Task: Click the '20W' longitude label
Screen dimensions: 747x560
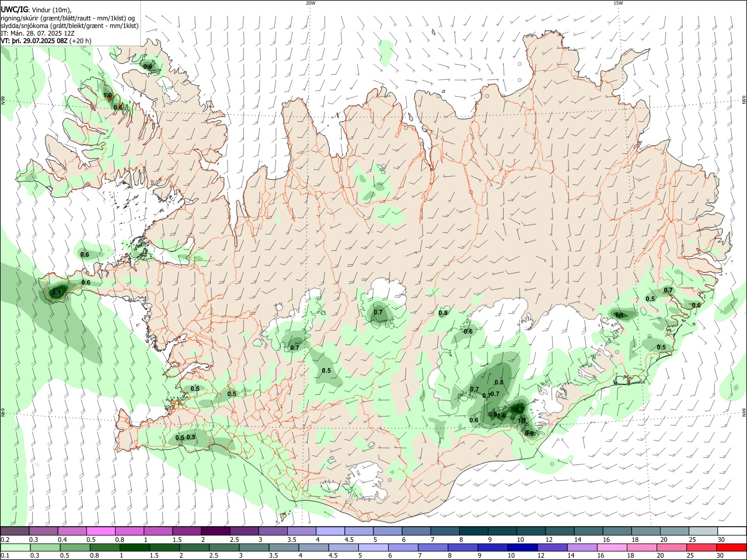Action: (x=310, y=3)
